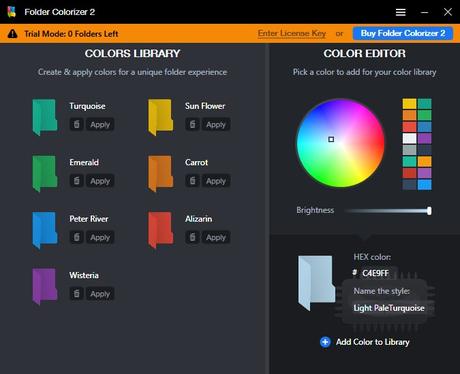The height and width of the screenshot is (374, 460).
Task: Click the HEX color: label
Action: coord(372,257)
